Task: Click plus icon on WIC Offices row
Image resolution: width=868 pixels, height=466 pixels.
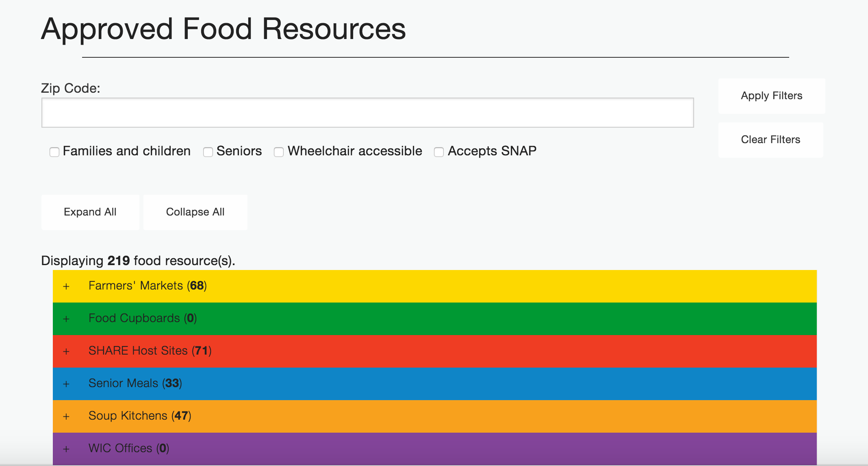Action: [66, 449]
